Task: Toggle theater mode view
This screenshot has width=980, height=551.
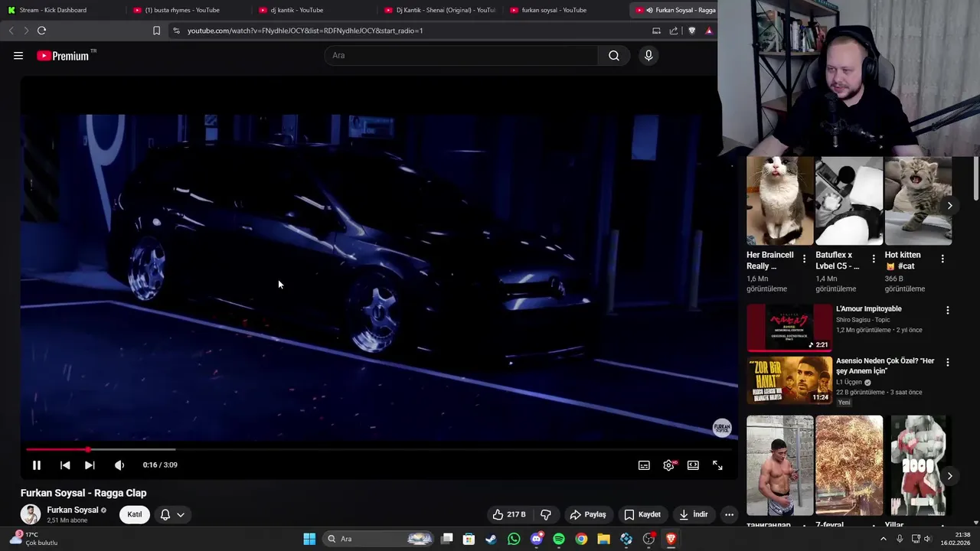Action: click(x=693, y=465)
